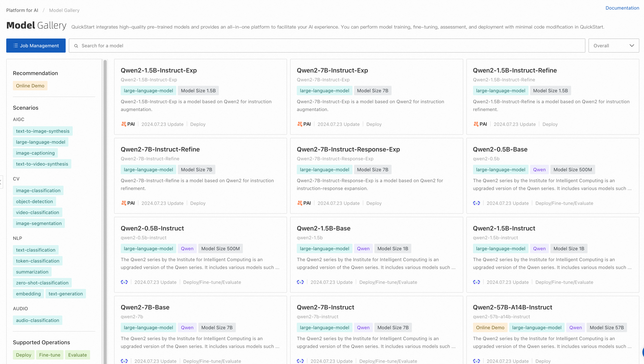This screenshot has height=364, width=644.
Task: Open the Qwen2-1.5B-Instruct-Exp model card
Action: 200,97
